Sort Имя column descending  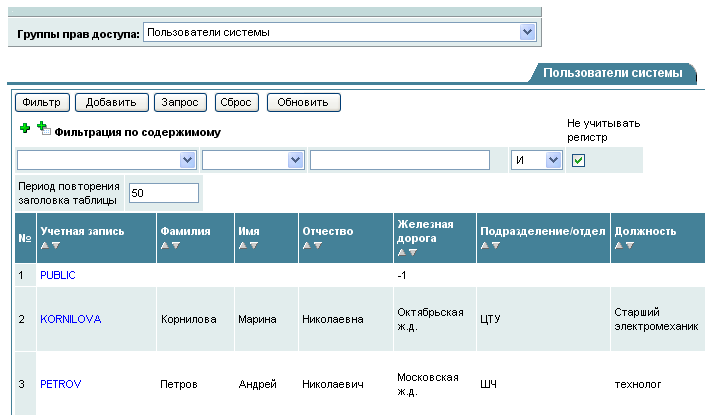(x=254, y=245)
